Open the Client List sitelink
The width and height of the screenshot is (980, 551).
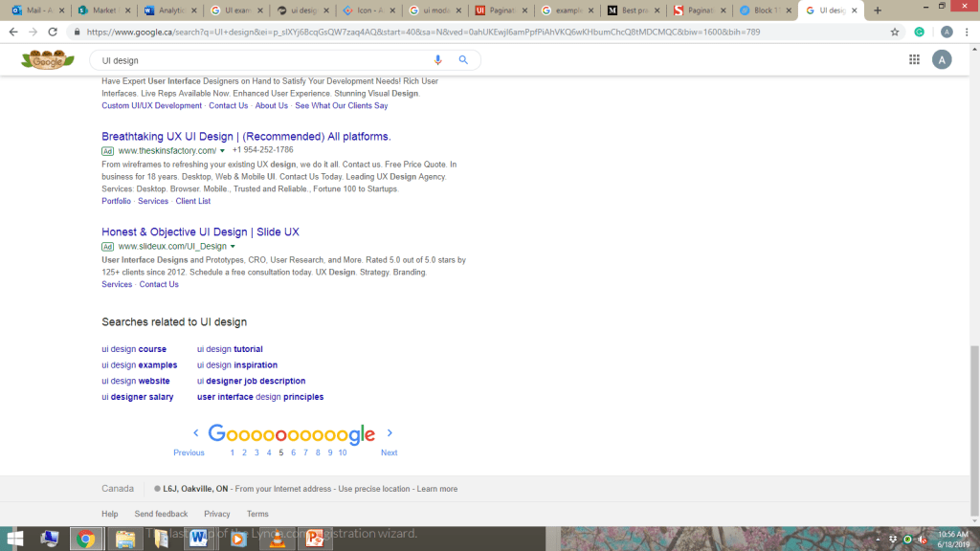point(193,201)
